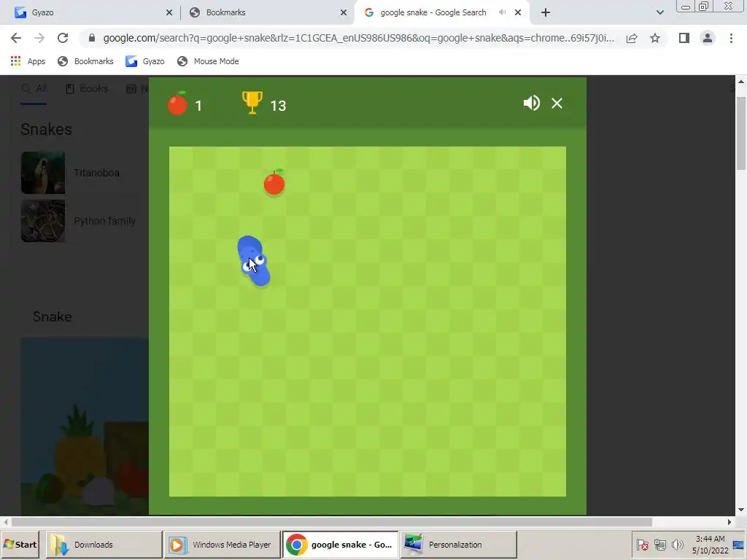Click the scroll right arrow

[x=729, y=522]
